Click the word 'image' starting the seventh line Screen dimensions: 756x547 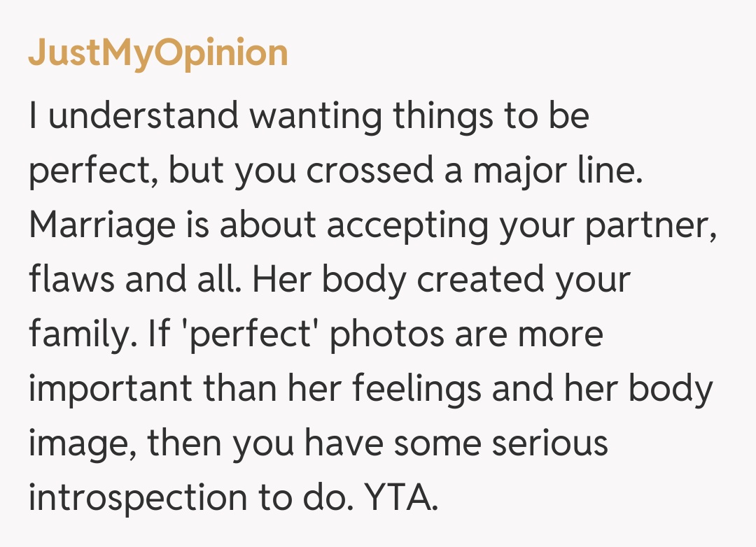tap(76, 443)
